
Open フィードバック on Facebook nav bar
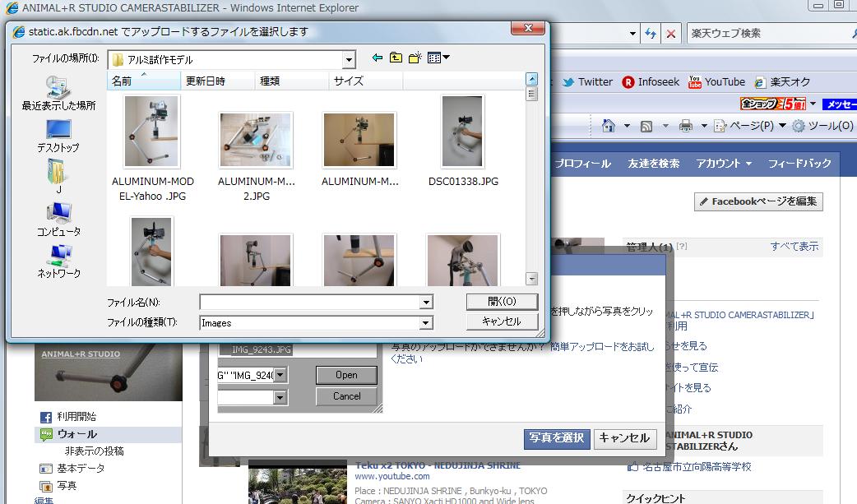tap(799, 164)
